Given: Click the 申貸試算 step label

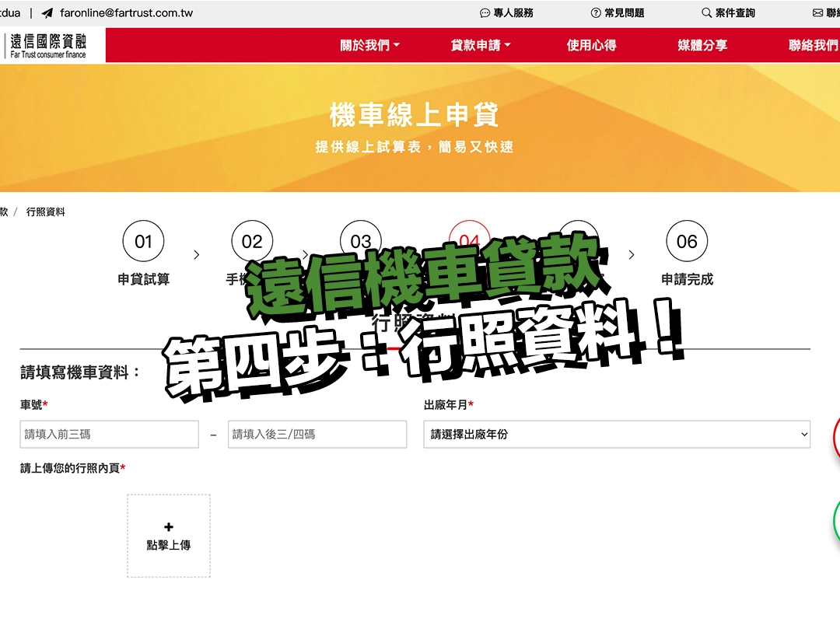Looking at the screenshot, I should coord(144,279).
